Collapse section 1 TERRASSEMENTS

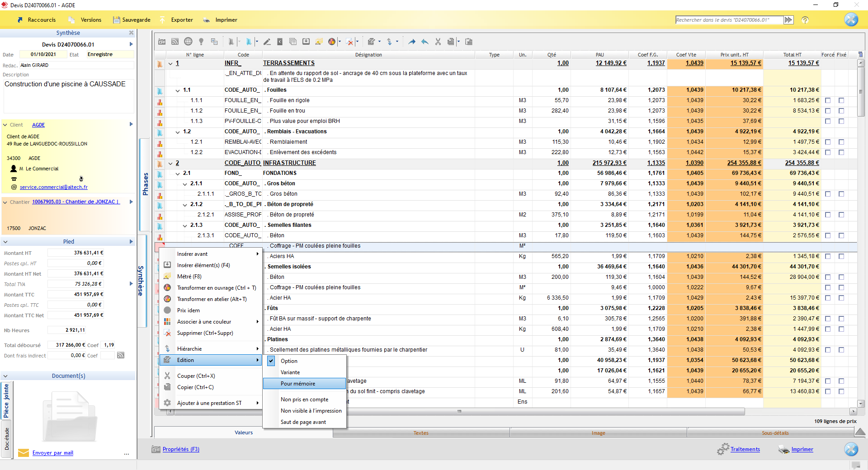tap(170, 64)
